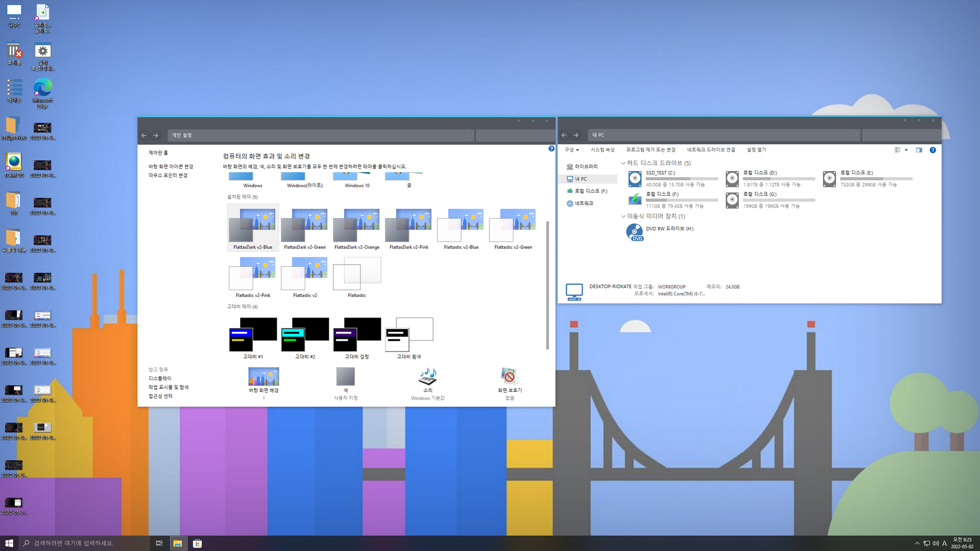Apply the 고대비 #1 theme
Viewport: 980px width, 551px height.
pos(253,338)
